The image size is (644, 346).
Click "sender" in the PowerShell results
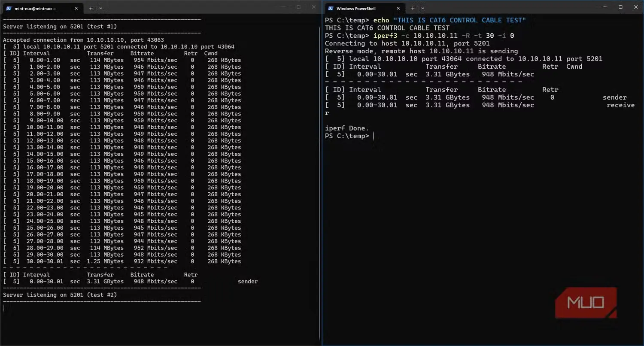click(614, 97)
